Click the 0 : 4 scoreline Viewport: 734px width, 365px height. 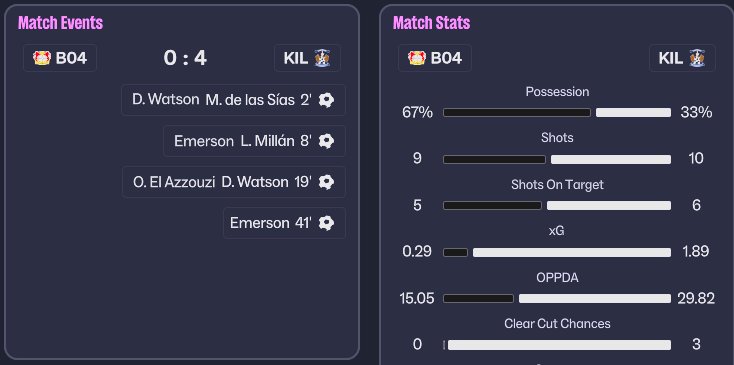coord(185,58)
